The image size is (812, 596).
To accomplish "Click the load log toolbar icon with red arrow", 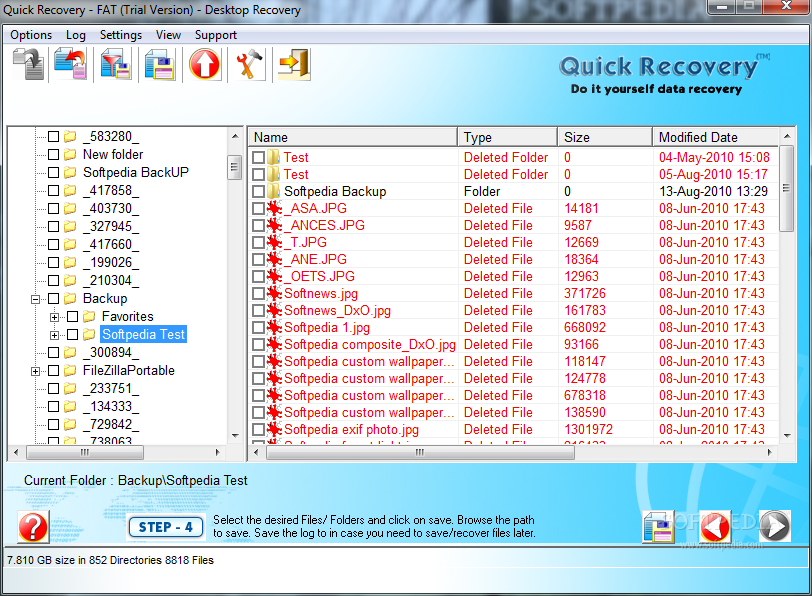I will 70,64.
